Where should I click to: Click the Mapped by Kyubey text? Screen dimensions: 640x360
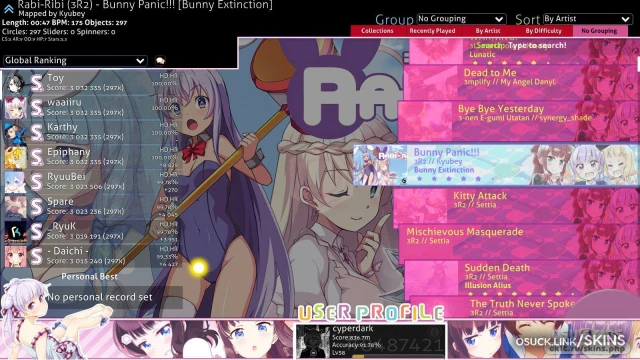[x=51, y=14]
